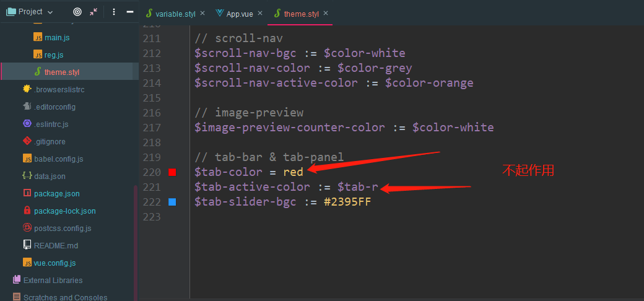The width and height of the screenshot is (644, 301).
Task: Click the locate current file target icon
Action: click(x=77, y=12)
